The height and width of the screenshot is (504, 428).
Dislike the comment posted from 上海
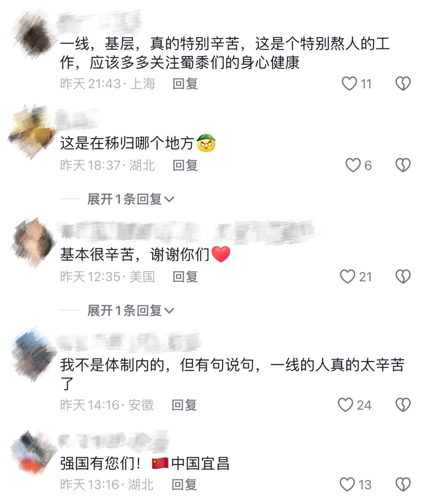[x=403, y=84]
